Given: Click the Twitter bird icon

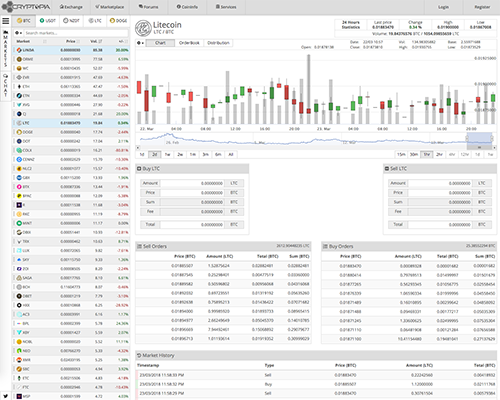Looking at the screenshot, I should click(x=6, y=396).
